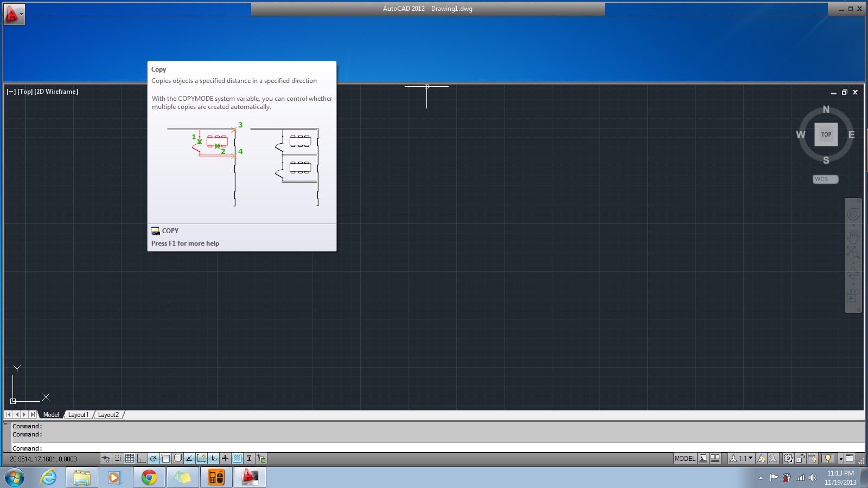Open ShowMotion in navigation bar

[852, 295]
